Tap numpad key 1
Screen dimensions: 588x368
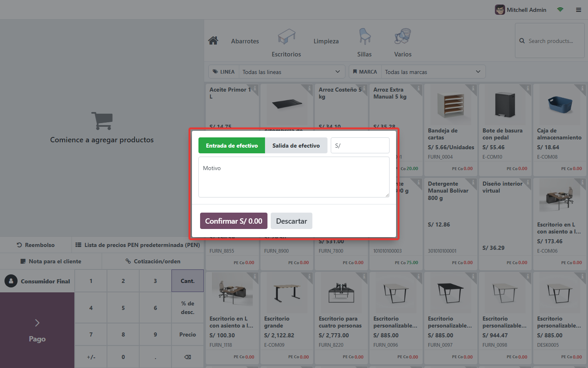click(91, 281)
